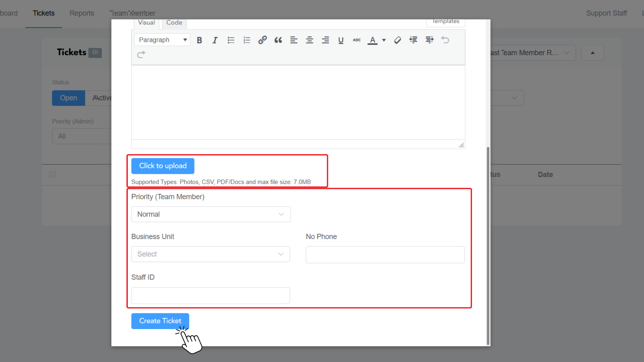
Task: Open the Paragraph format dropdown
Action: 162,40
